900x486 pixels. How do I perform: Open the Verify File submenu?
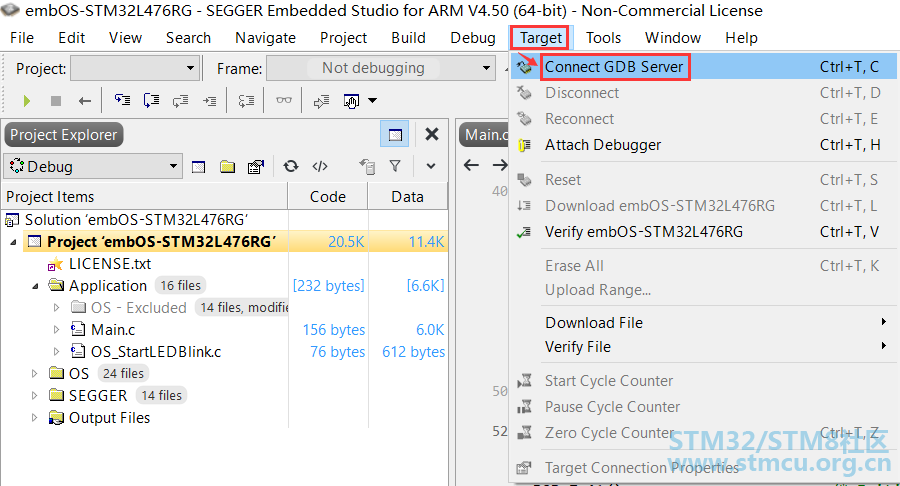point(704,347)
